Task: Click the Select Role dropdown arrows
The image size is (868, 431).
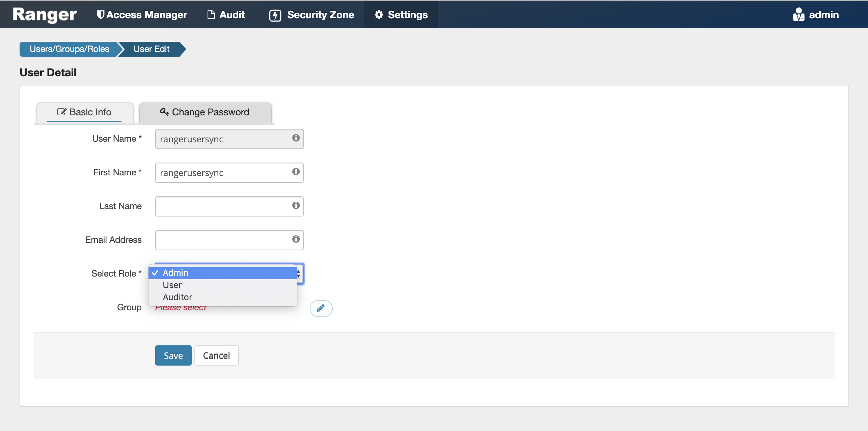Action: coord(299,274)
